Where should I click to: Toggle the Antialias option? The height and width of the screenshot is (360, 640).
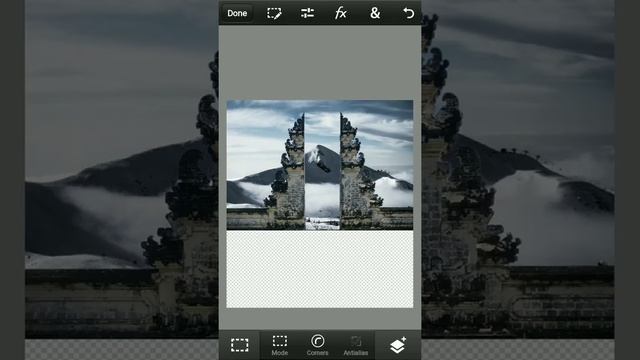pyautogui.click(x=356, y=345)
